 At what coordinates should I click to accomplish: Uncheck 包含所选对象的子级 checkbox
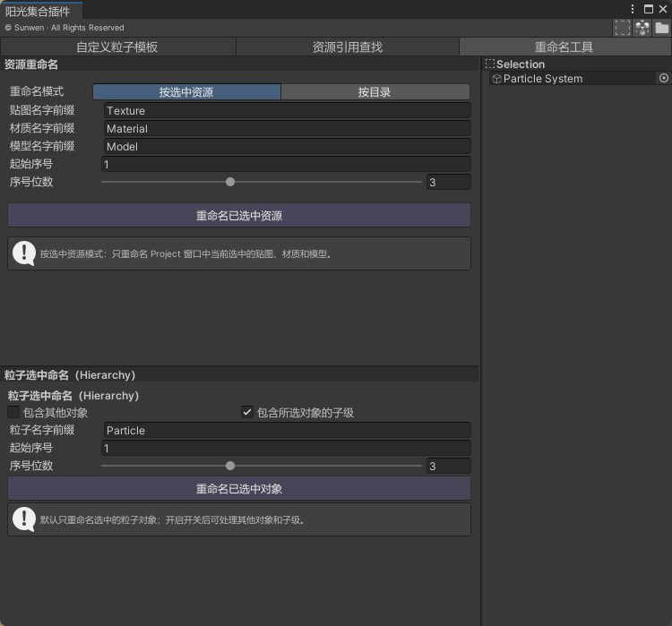pyautogui.click(x=247, y=412)
